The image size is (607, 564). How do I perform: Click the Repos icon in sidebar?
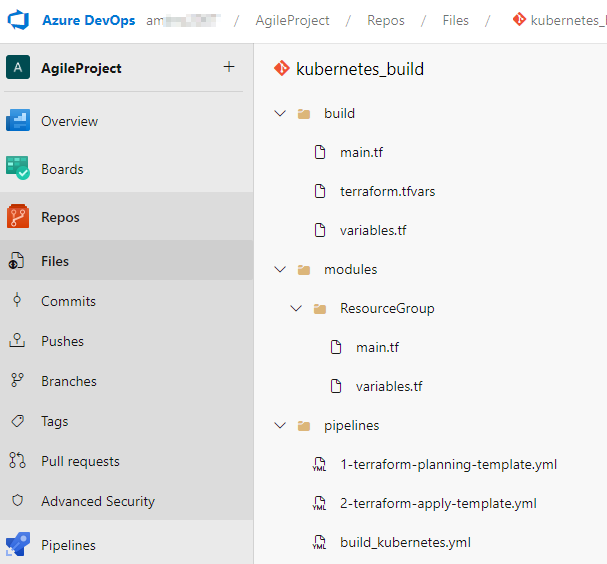pyautogui.click(x=18, y=217)
